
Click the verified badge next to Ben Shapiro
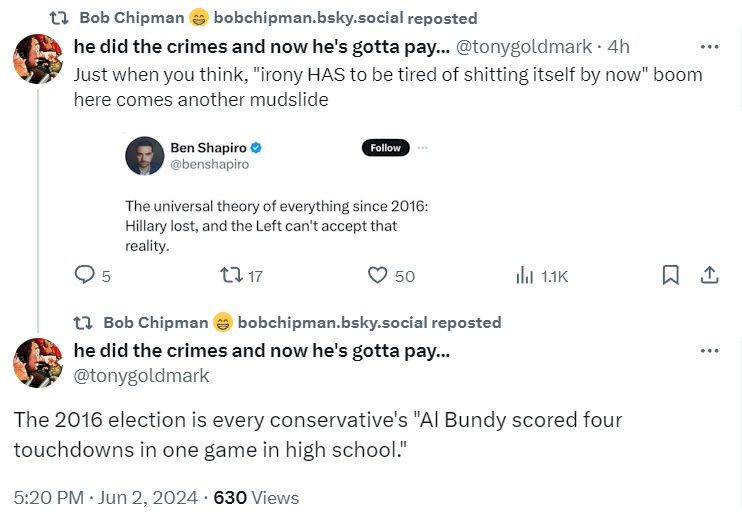coord(256,148)
